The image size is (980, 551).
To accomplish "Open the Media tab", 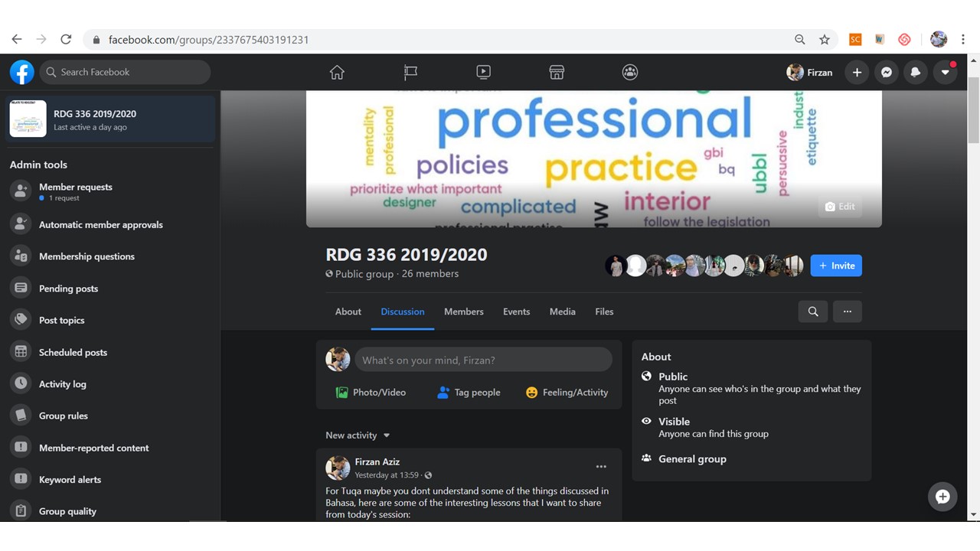I will click(562, 311).
